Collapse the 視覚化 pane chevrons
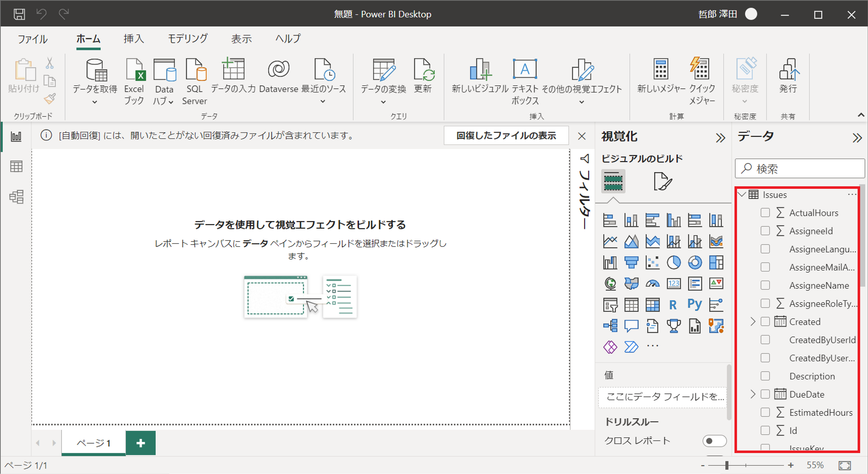 click(720, 138)
